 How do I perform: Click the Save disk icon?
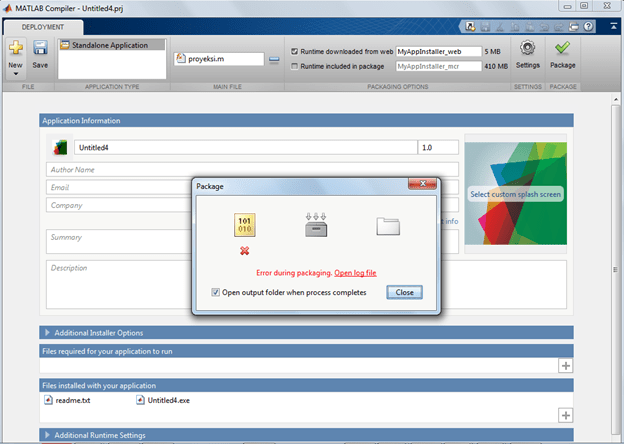point(40,48)
